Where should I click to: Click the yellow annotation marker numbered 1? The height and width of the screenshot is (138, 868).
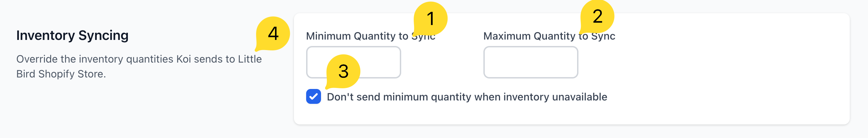point(430,18)
